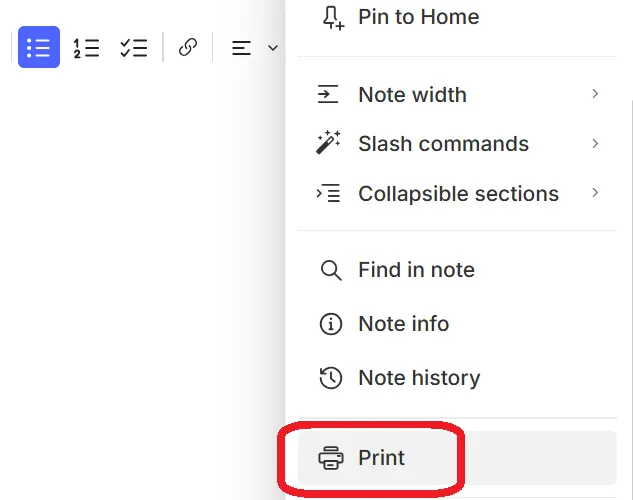This screenshot has width=633, height=500.
Task: Expand the Note width chevron arrow
Action: point(595,94)
